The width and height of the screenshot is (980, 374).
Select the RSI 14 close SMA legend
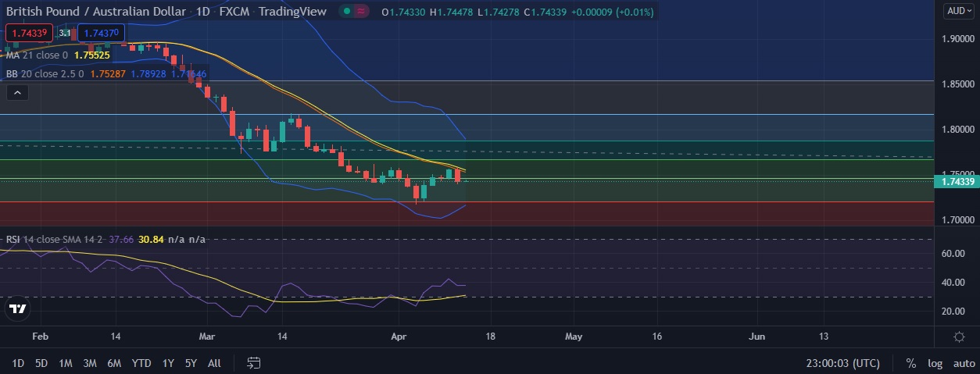tap(54, 239)
